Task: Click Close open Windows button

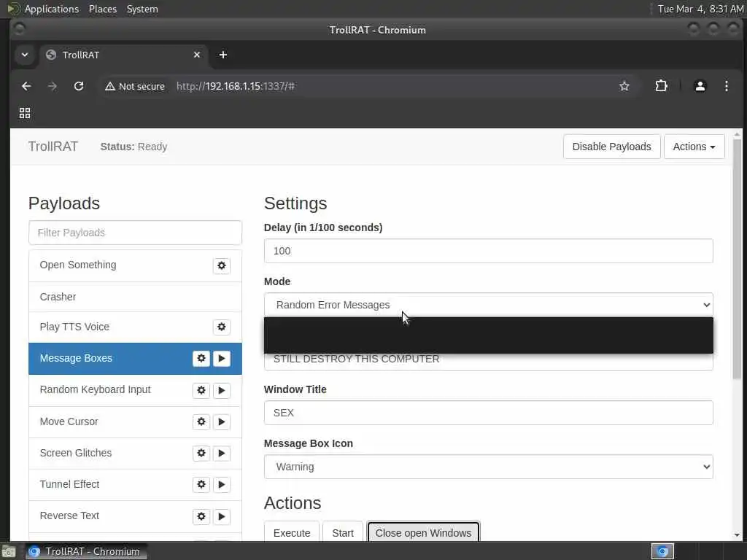Action: [423, 533]
